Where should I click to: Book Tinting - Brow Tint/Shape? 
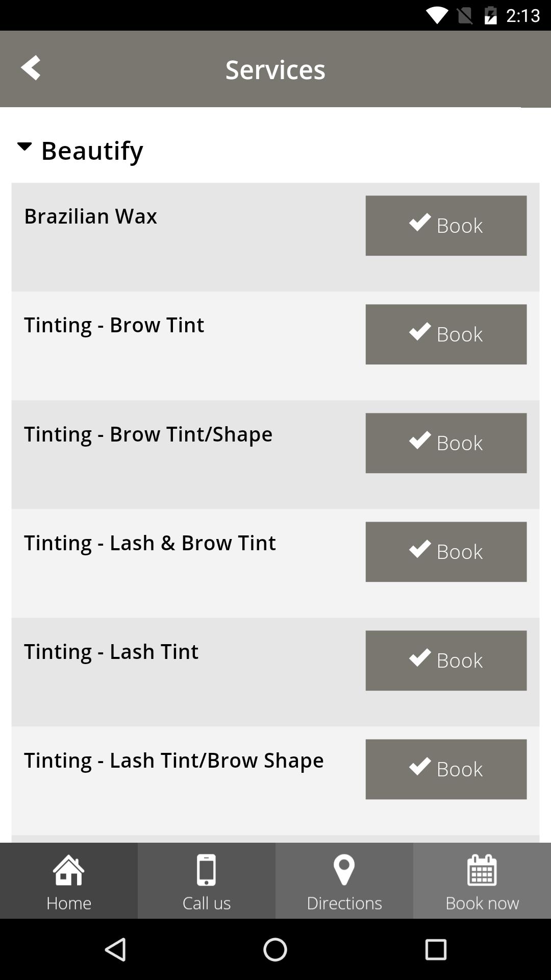[446, 443]
